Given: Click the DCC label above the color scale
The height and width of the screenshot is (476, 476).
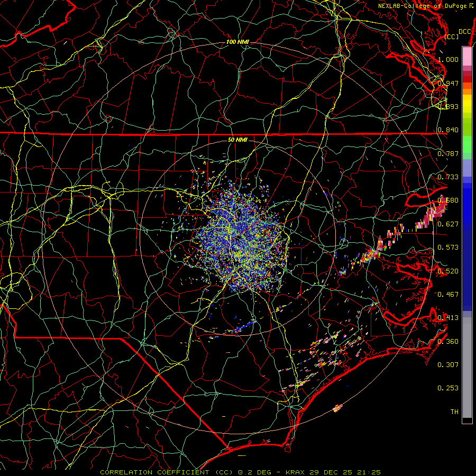Looking at the screenshot, I should coord(465,32).
